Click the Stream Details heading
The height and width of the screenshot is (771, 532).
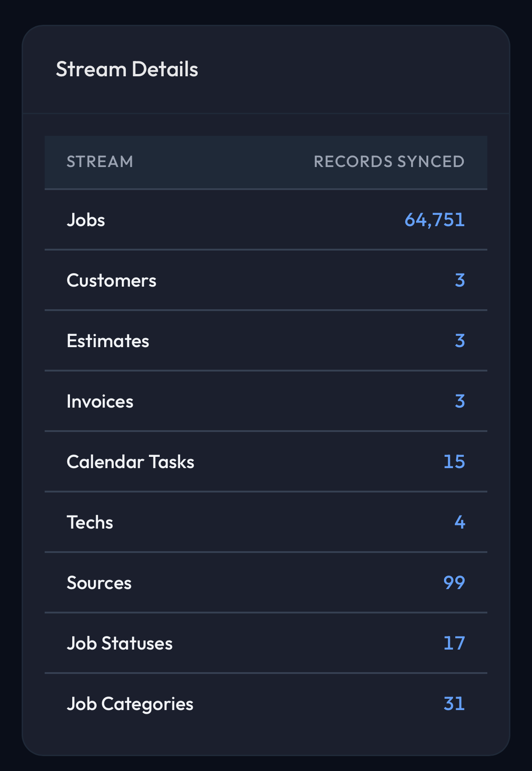point(127,70)
